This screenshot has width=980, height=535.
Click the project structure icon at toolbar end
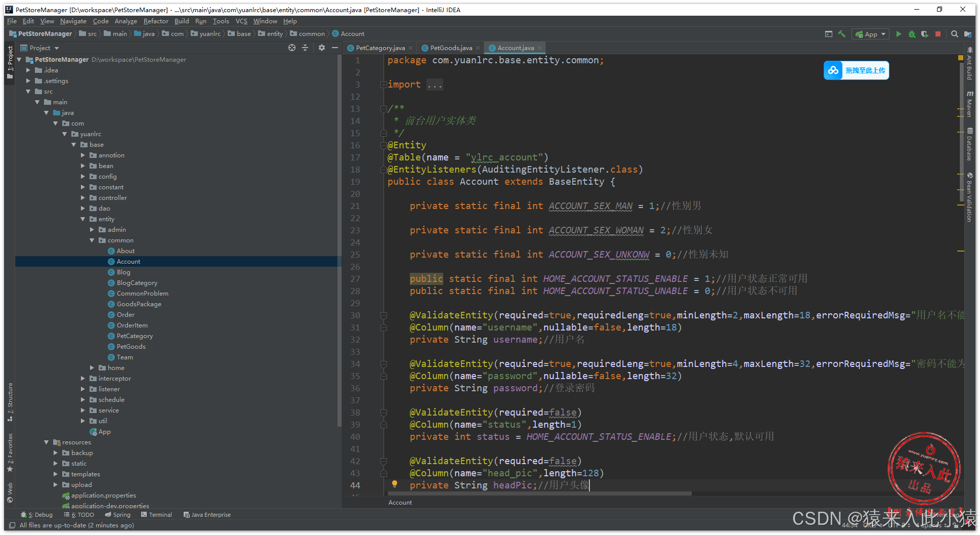point(968,34)
